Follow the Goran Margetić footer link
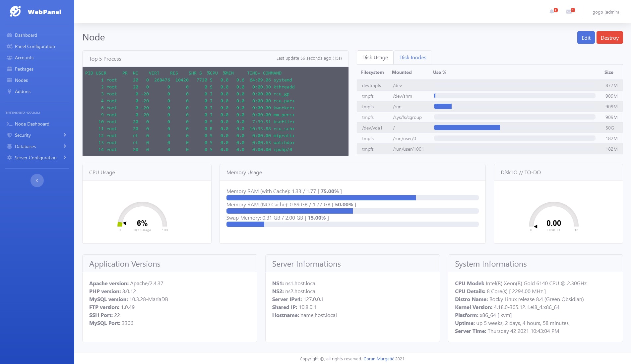This screenshot has height=364, width=631. point(379,359)
